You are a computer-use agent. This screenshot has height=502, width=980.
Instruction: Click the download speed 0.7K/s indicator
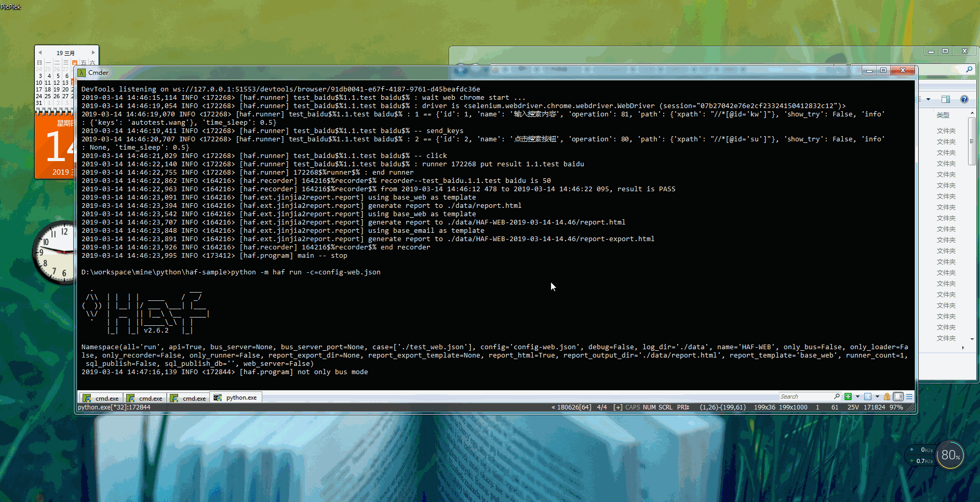pos(922,461)
